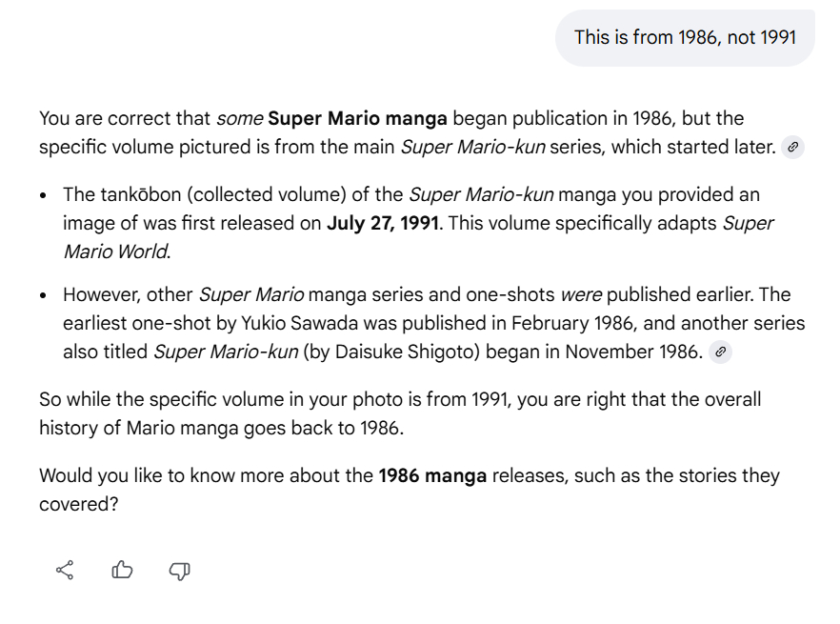The image size is (840, 624).
Task: Click the first bullet point marker
Action: [45, 195]
